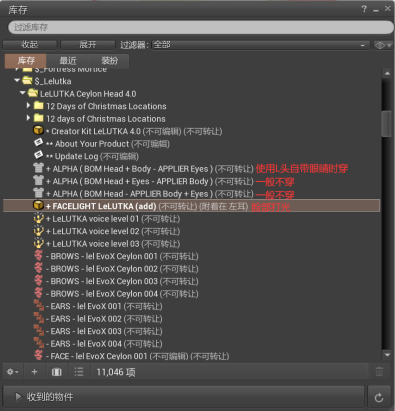
Task: Collapse the $_Lelutka folder
Action: pos(17,80)
